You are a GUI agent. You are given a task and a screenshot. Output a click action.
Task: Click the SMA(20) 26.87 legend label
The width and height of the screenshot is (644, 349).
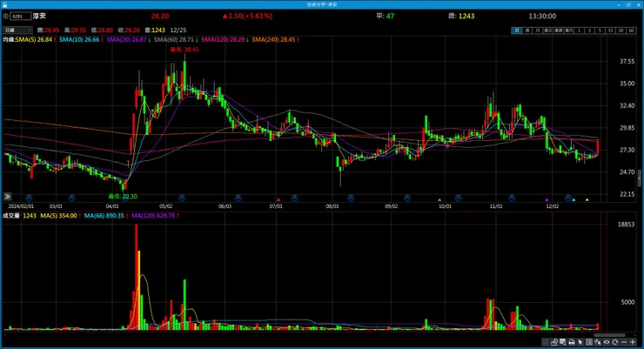click(126, 39)
